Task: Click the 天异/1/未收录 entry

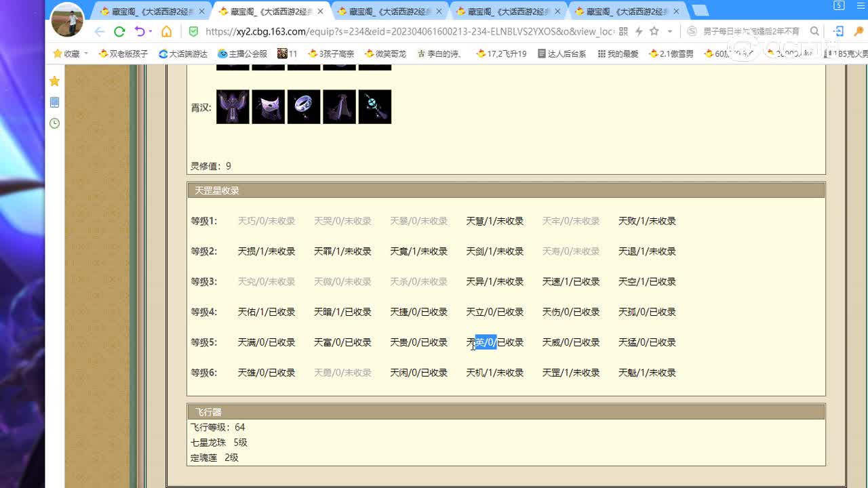Action: click(x=495, y=282)
